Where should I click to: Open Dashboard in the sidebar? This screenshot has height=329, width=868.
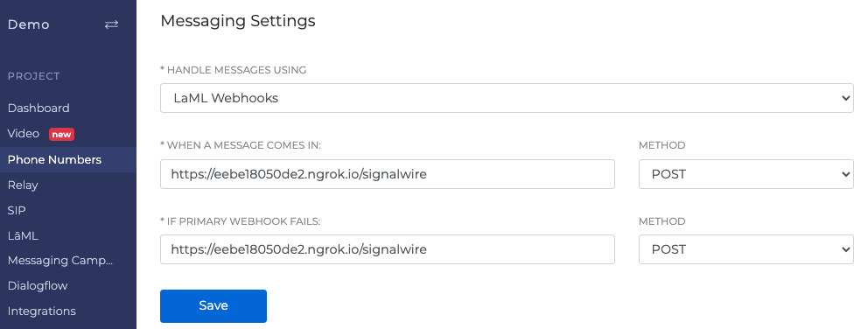tap(38, 108)
